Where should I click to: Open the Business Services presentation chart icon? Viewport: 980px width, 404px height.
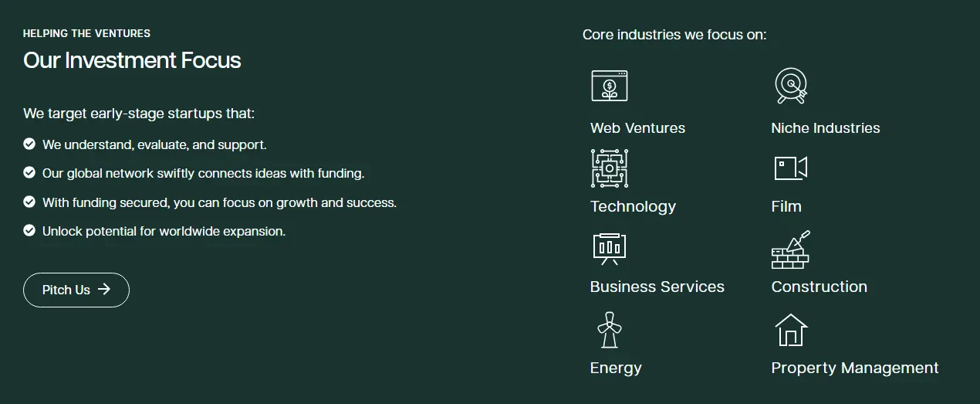610,249
